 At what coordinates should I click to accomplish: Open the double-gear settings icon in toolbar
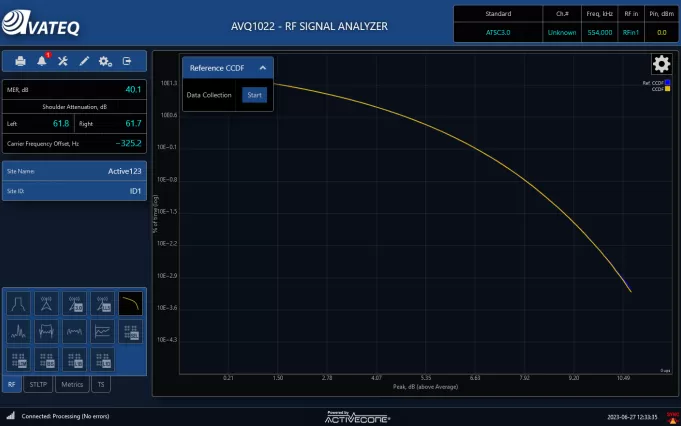[x=105, y=61]
